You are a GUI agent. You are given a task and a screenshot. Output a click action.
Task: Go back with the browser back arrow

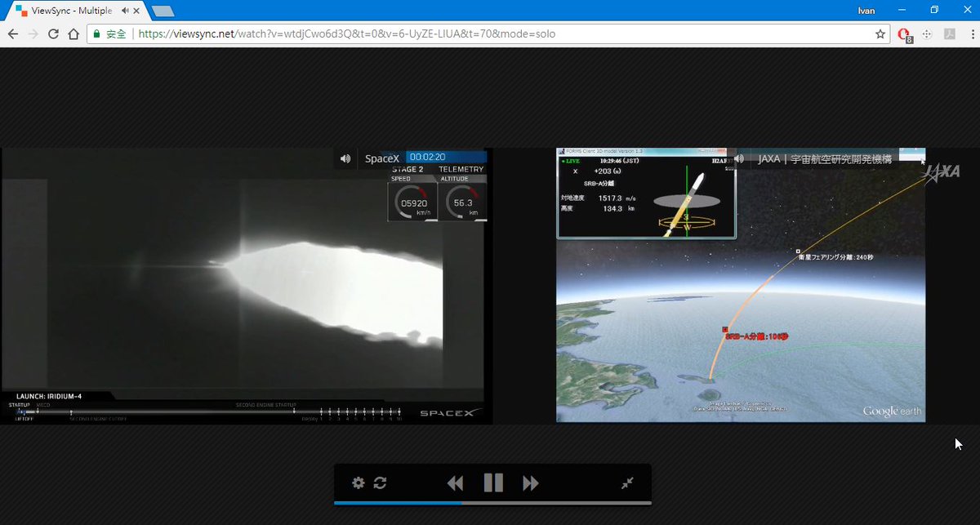[13, 34]
